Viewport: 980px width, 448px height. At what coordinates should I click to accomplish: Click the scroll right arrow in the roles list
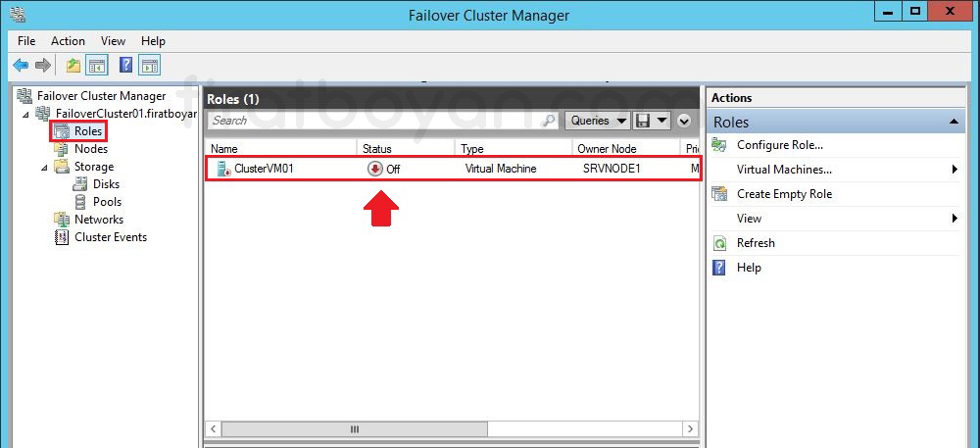[690, 429]
